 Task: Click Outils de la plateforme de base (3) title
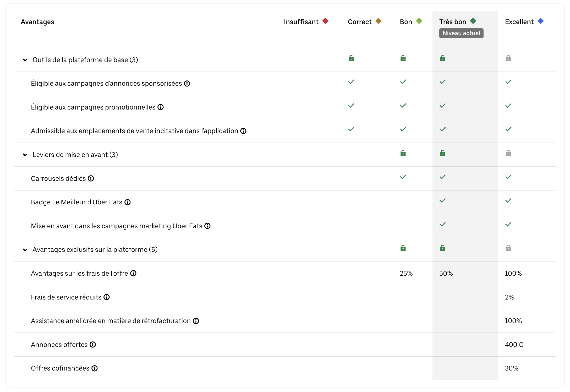[x=85, y=60]
